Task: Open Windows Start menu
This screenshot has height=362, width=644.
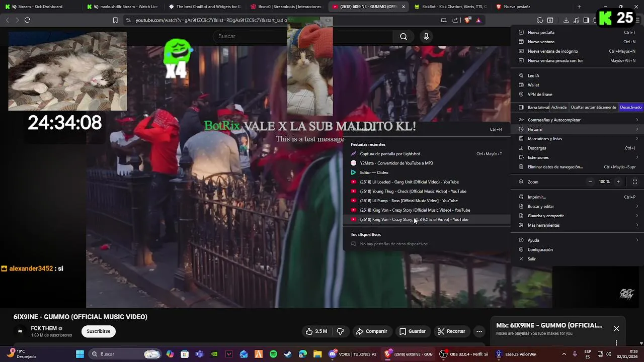Action: click(80, 354)
